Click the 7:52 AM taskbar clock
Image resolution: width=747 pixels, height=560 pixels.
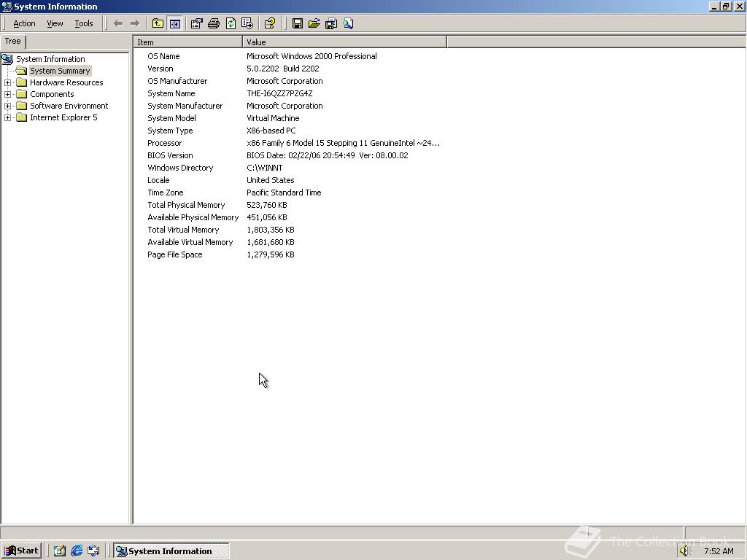coord(719,551)
